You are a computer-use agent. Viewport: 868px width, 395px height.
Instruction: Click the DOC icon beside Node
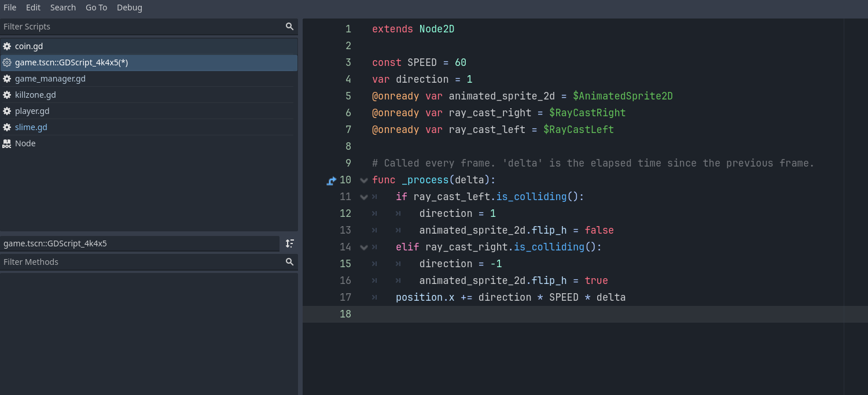(7, 143)
